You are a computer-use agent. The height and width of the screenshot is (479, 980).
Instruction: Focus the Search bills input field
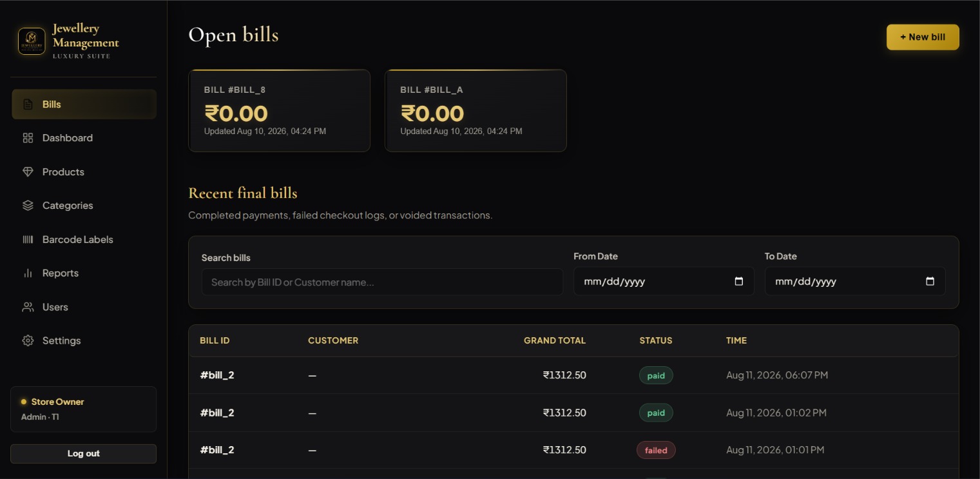(382, 282)
